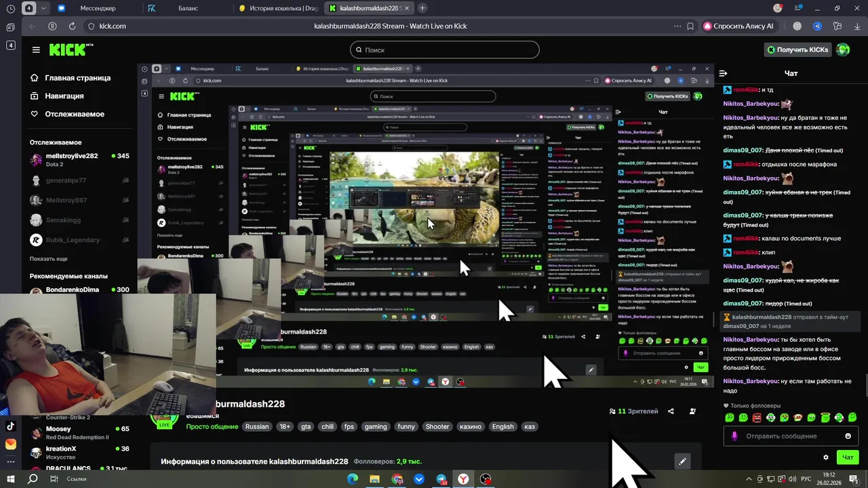The height and width of the screenshot is (488, 868).
Task: Insert the red angry emote
Action: 757,418
